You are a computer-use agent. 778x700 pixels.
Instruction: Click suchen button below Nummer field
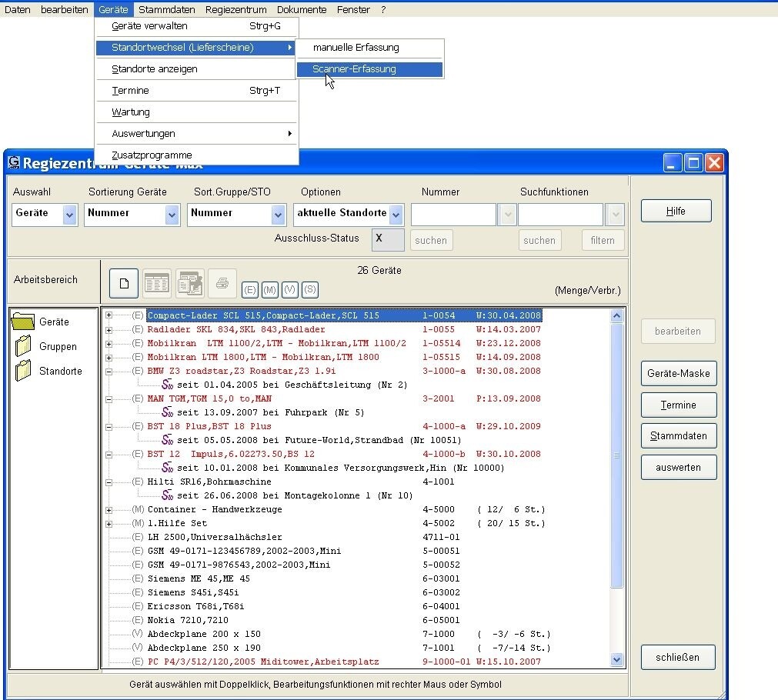[x=431, y=240]
